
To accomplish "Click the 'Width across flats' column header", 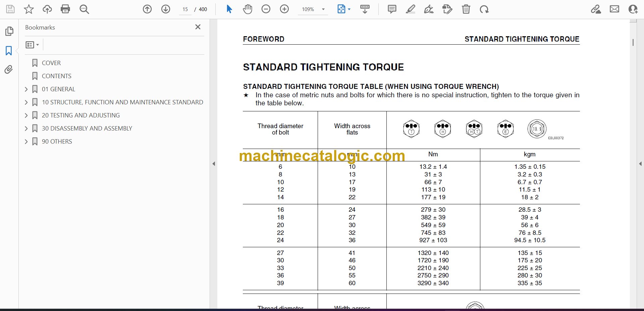I will pyautogui.click(x=352, y=129).
